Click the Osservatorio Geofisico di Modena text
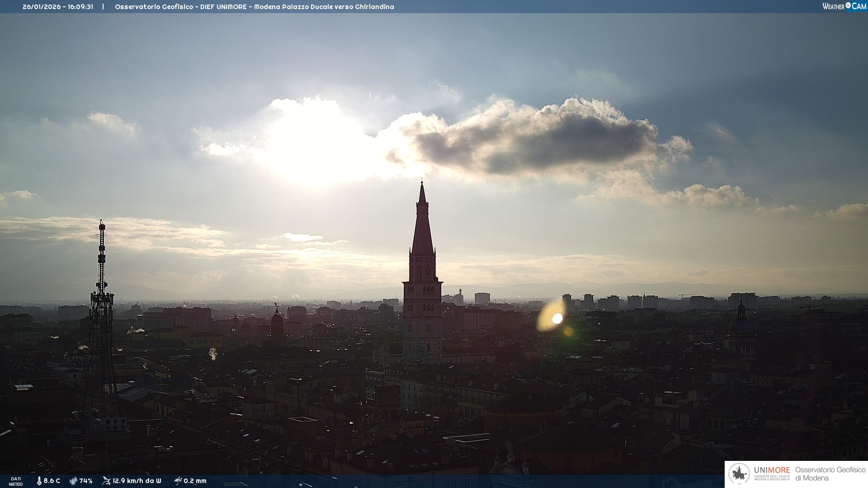868x488 pixels. pyautogui.click(x=830, y=474)
